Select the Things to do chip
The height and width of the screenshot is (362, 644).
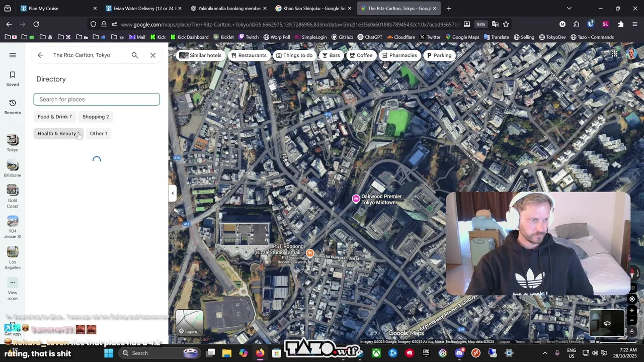294,55
